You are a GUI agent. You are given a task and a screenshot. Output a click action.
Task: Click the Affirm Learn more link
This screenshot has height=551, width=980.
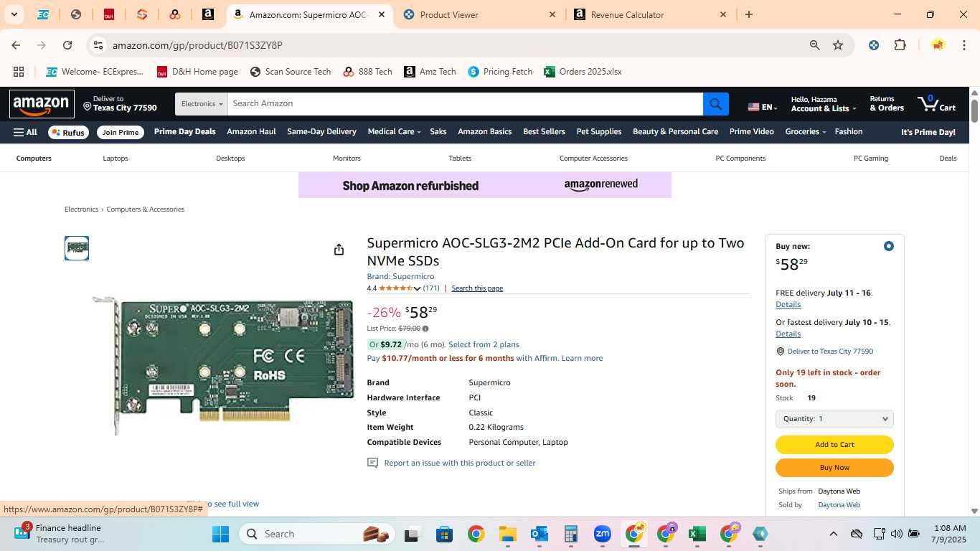click(582, 359)
